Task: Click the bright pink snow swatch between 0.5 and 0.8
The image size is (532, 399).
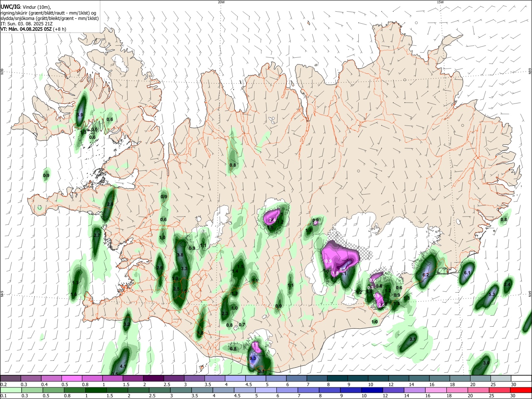Action: [x=71, y=379]
